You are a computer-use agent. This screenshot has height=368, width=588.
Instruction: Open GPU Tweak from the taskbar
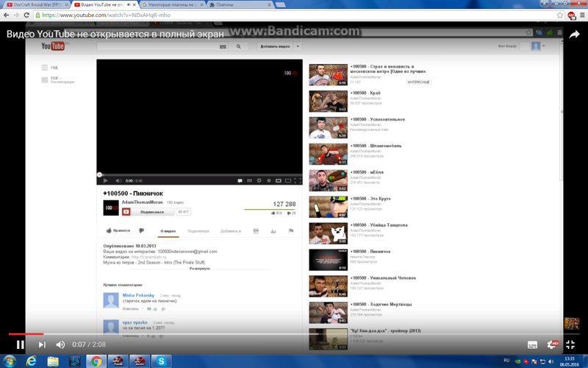(118, 361)
